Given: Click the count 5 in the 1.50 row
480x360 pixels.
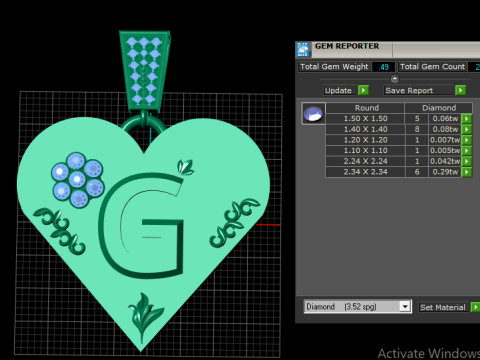Looking at the screenshot, I should [417, 119].
